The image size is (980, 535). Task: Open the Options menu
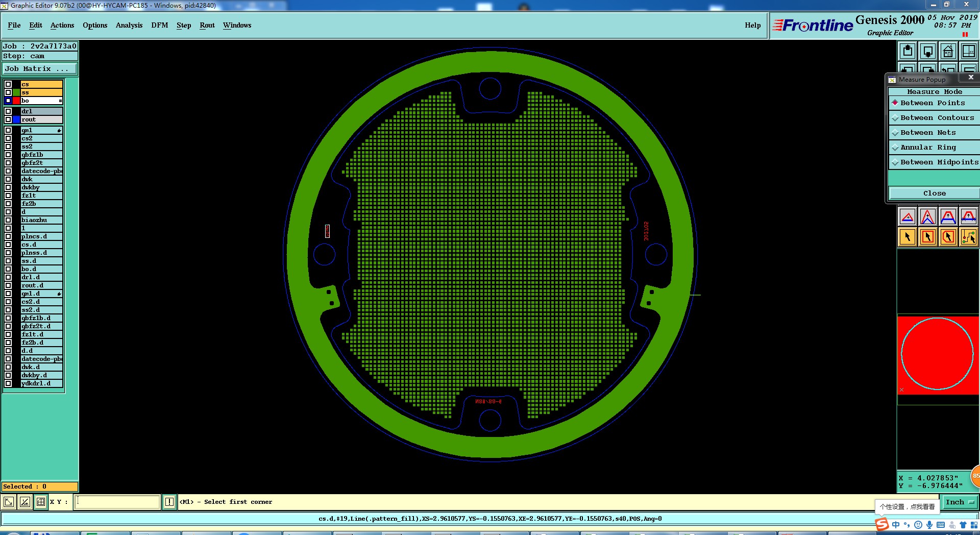pyautogui.click(x=95, y=25)
